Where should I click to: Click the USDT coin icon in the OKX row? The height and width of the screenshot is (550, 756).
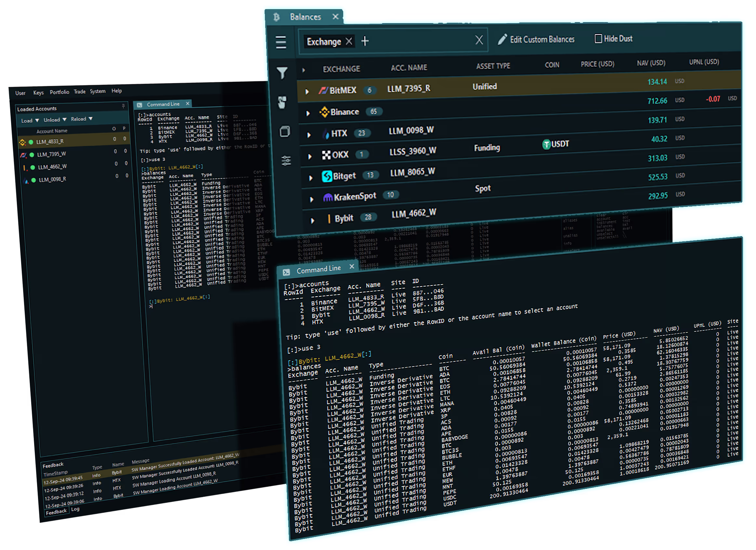pyautogui.click(x=546, y=145)
